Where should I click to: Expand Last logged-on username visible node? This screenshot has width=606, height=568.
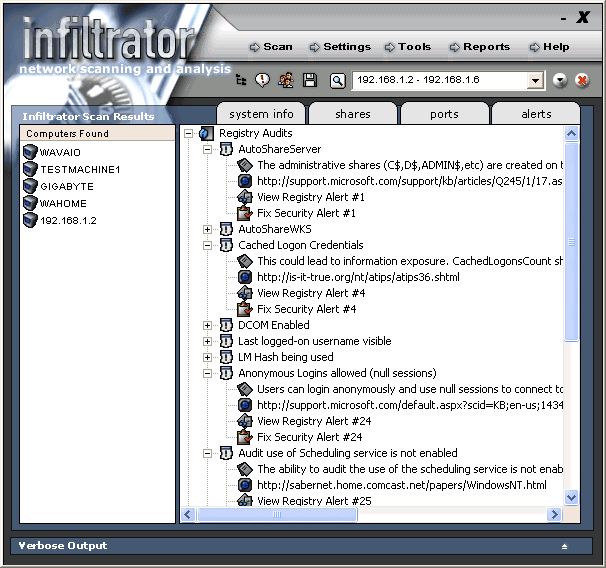[208, 342]
